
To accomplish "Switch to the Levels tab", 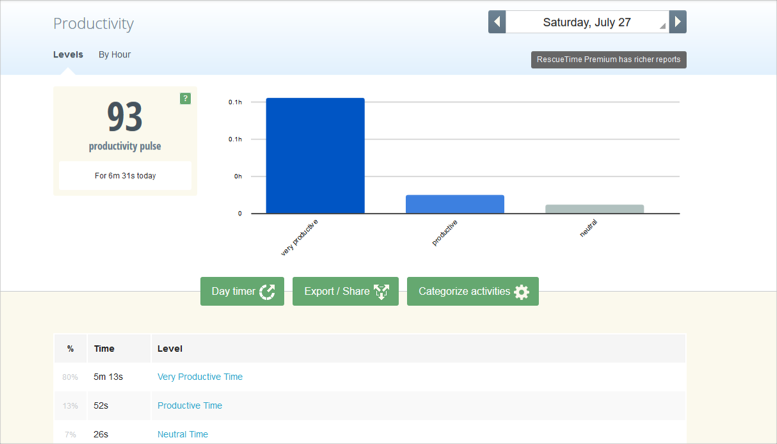I will (68, 55).
